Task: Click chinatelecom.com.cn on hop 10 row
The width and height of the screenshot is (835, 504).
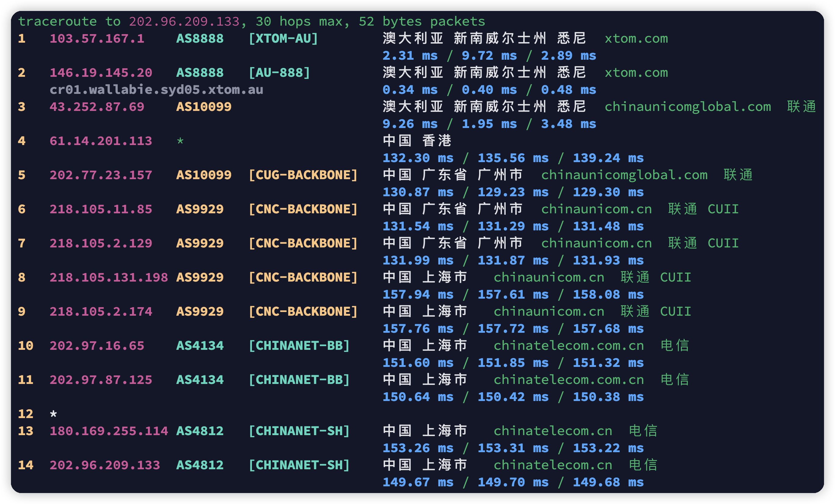Action: [x=569, y=346]
